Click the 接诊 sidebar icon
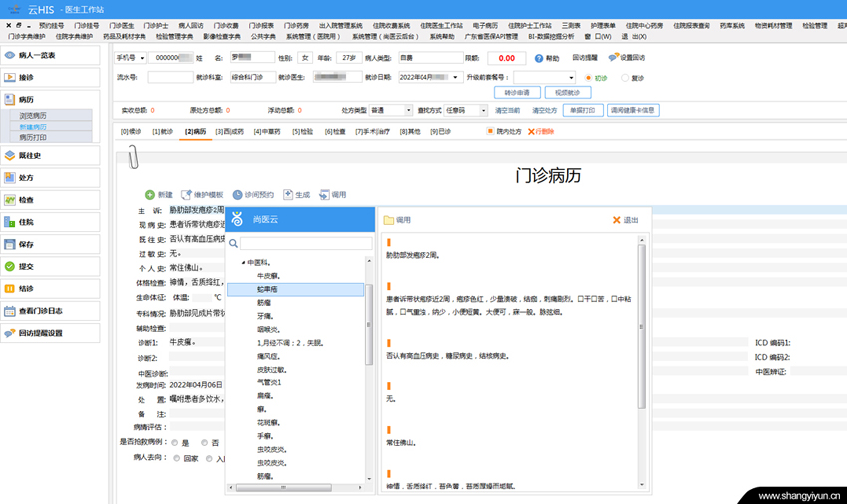 tap(10, 78)
